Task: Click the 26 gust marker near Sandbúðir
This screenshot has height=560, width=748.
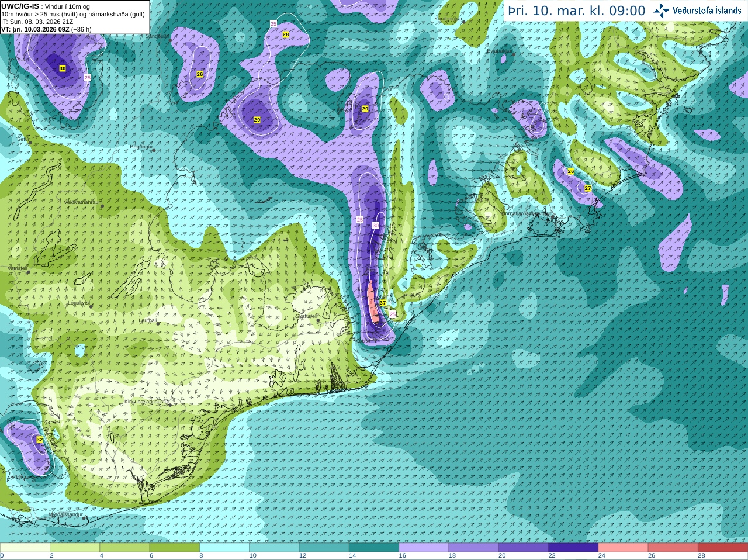Action: pyautogui.click(x=200, y=74)
